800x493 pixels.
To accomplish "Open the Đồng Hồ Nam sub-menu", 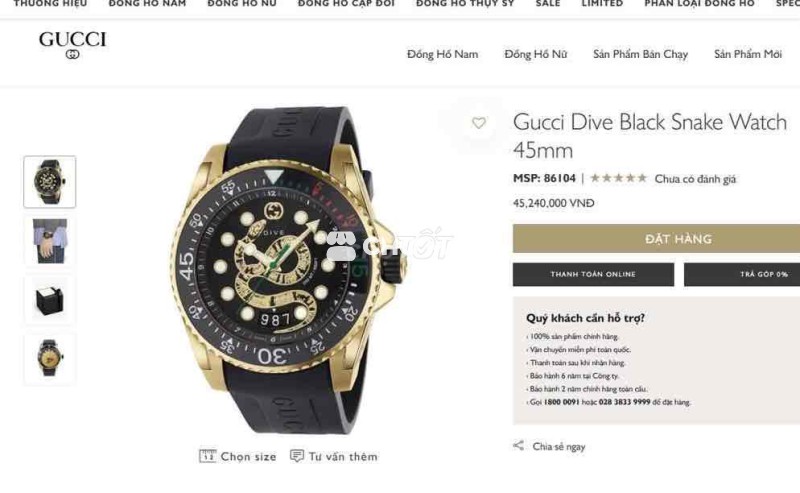I will point(442,54).
